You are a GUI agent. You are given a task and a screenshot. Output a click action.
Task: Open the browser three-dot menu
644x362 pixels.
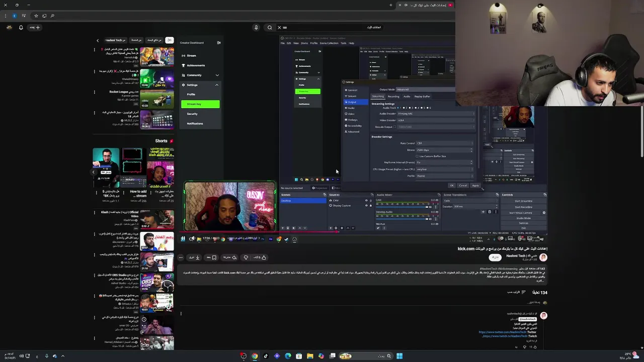pos(6,16)
